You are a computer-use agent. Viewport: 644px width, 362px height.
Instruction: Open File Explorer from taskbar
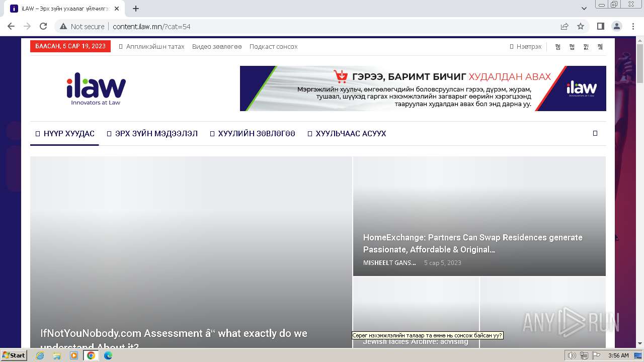[x=57, y=355]
